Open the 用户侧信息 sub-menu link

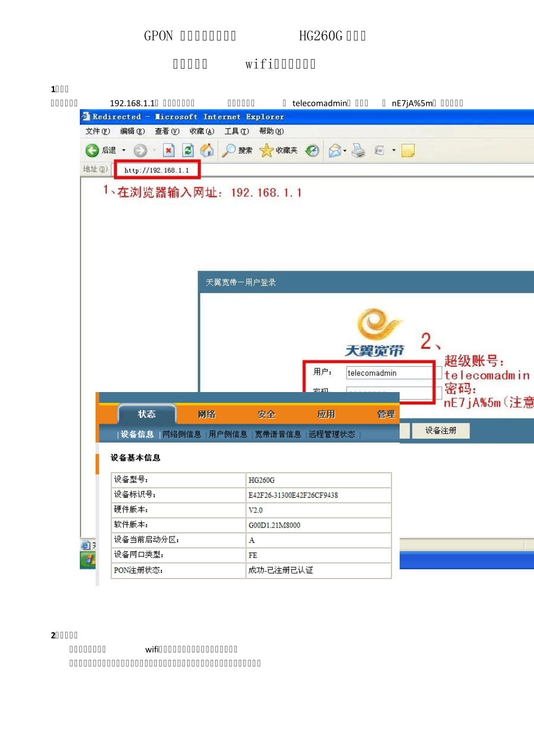pos(228,434)
